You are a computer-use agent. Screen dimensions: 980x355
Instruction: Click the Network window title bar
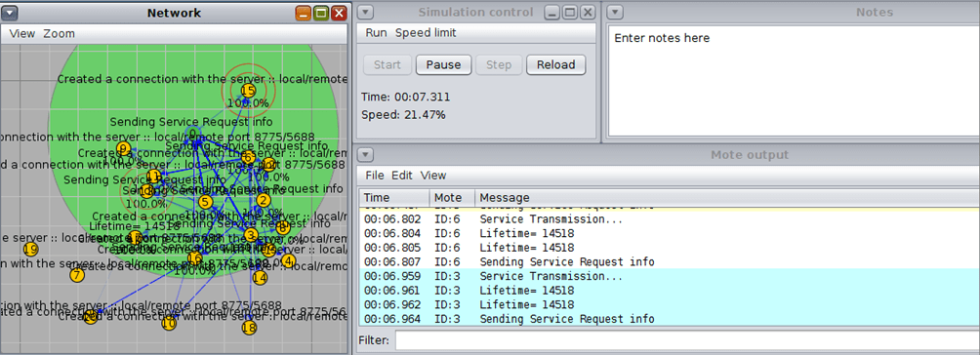(175, 13)
